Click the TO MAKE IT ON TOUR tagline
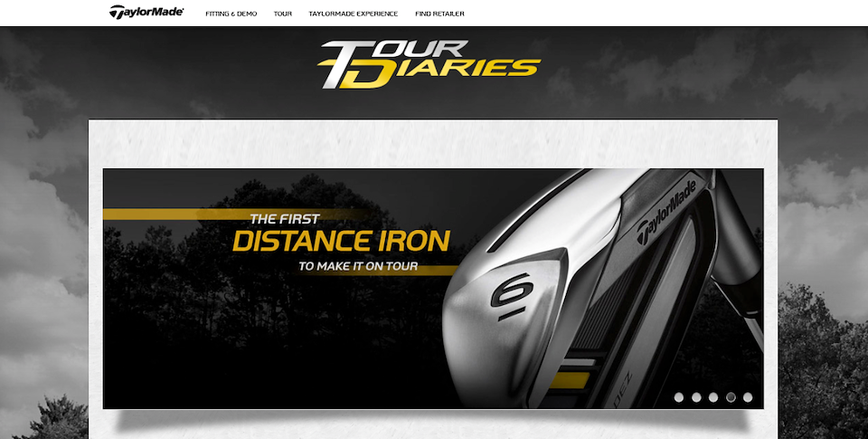 [358, 267]
